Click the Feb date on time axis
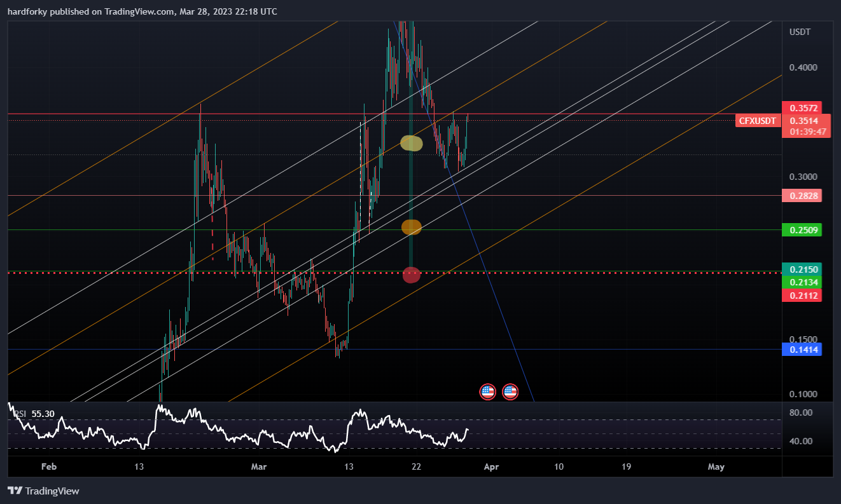841x504 pixels. (48, 467)
